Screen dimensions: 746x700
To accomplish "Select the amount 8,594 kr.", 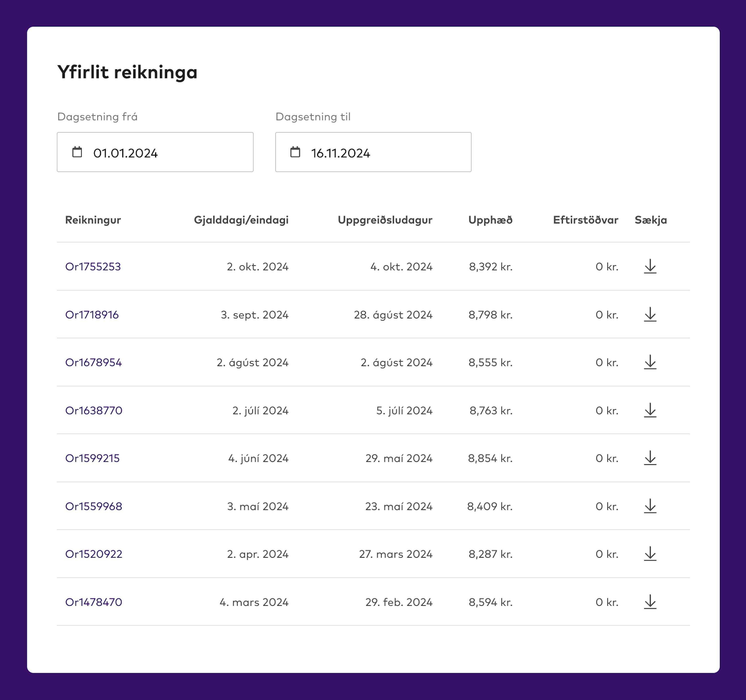I will (x=490, y=602).
